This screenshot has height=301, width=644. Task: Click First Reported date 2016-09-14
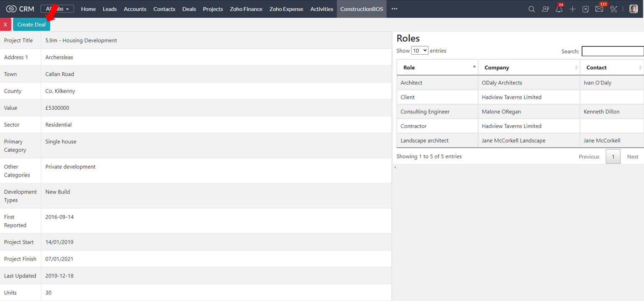tap(59, 217)
